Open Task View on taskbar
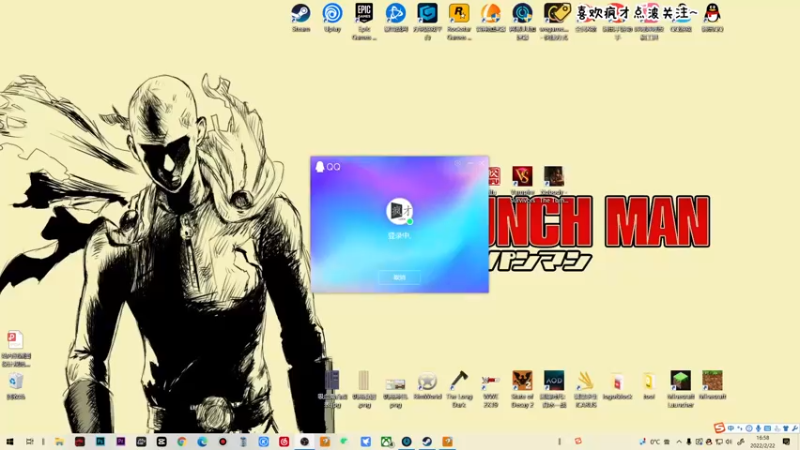Viewport: 800px width, 450px height. tap(30, 442)
